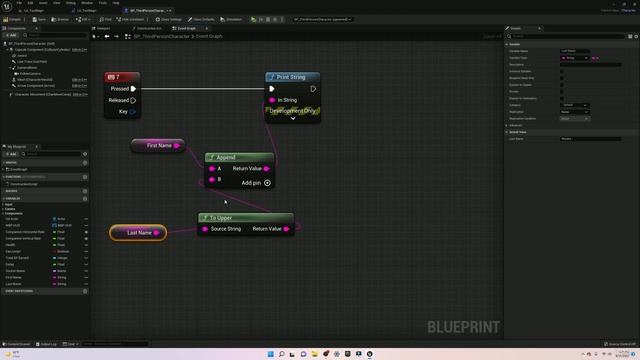This screenshot has height=360, width=640.
Task: Click In String pin on Print String
Action: pos(272,100)
